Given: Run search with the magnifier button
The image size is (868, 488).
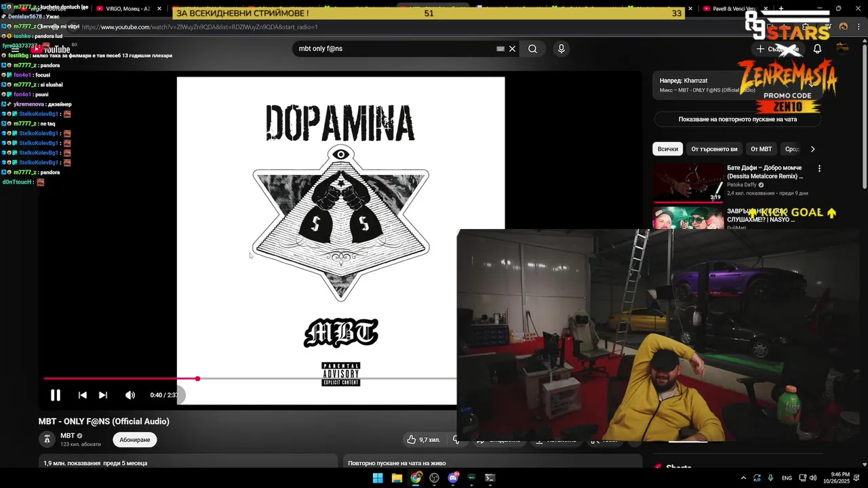Looking at the screenshot, I should (x=533, y=49).
